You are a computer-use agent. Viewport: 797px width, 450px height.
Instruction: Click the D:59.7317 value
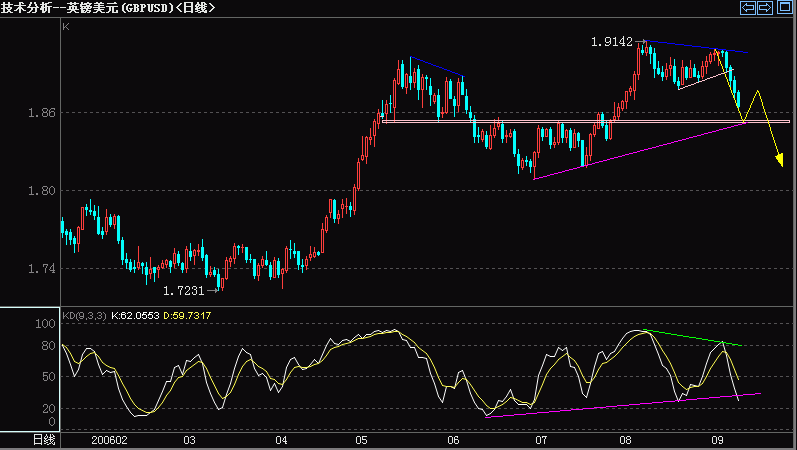click(x=187, y=316)
